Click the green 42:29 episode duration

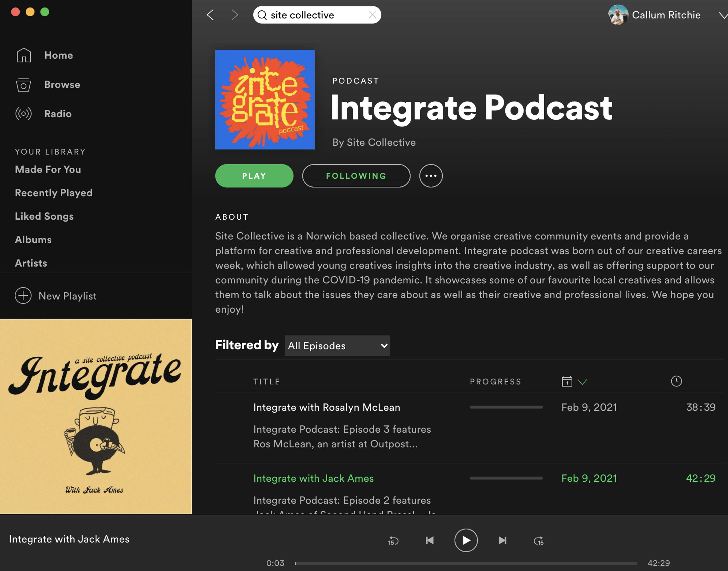click(701, 478)
